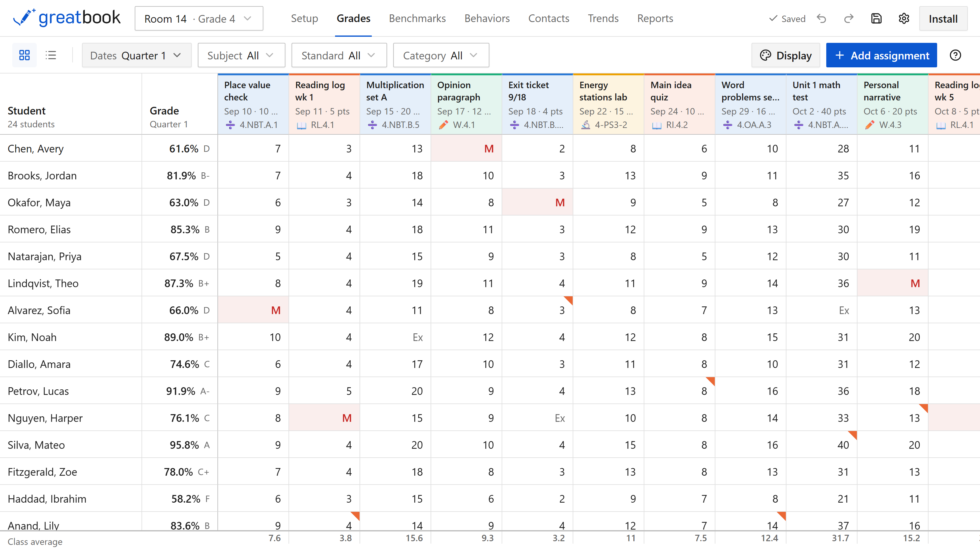Open the Subject All filter dropdown
The height and width of the screenshot is (551, 980).
coord(241,55)
